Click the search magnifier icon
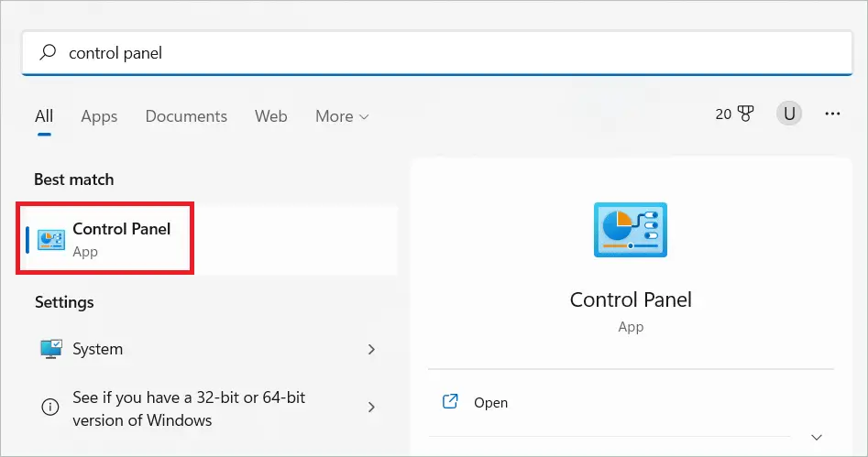 pos(48,52)
